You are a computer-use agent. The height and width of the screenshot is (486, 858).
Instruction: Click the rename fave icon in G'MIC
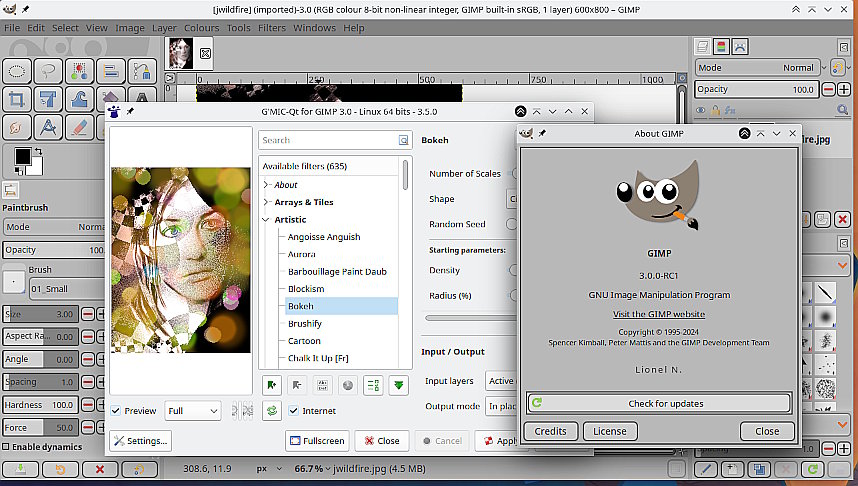(322, 385)
